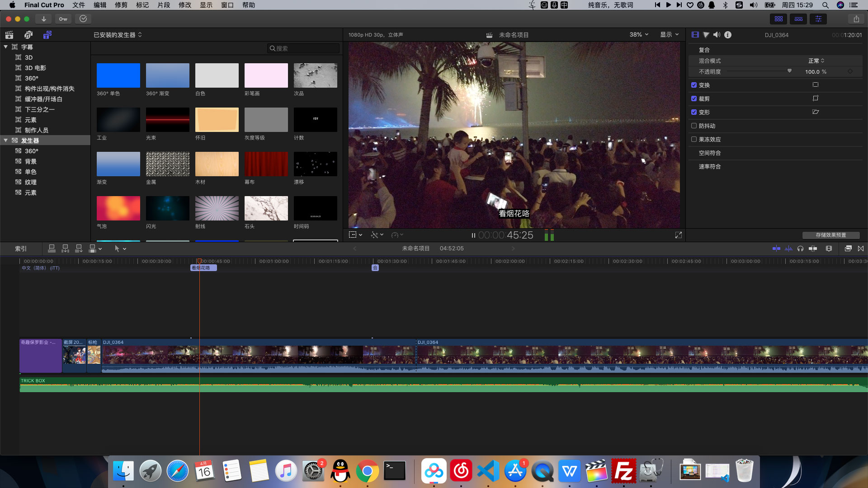868x488 pixels.
Task: Select 纹理 under generators
Action: [x=31, y=182]
